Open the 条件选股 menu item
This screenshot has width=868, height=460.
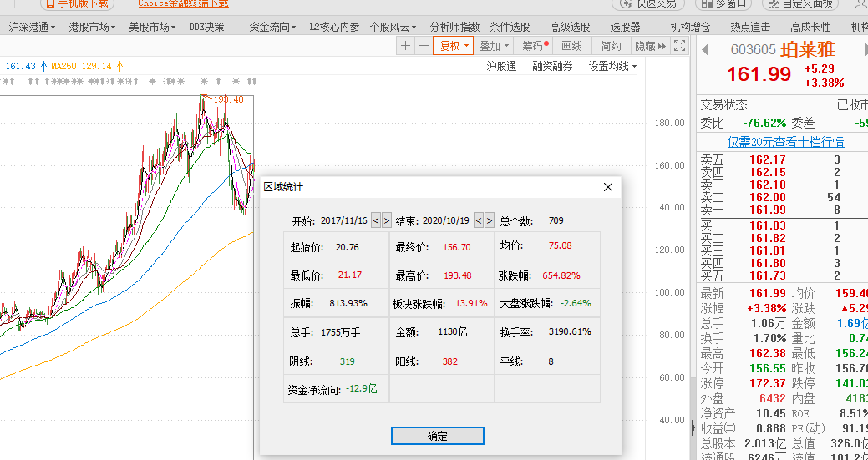(x=510, y=27)
